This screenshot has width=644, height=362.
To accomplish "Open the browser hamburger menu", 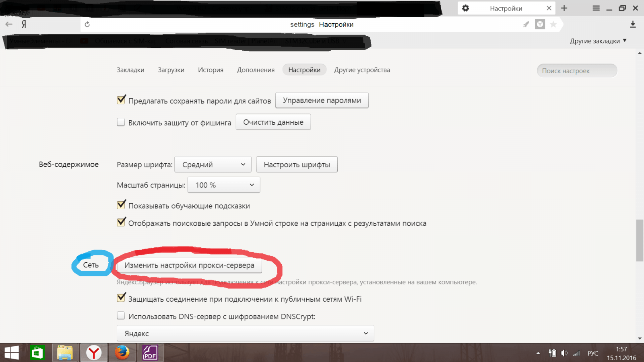I will coord(596,8).
